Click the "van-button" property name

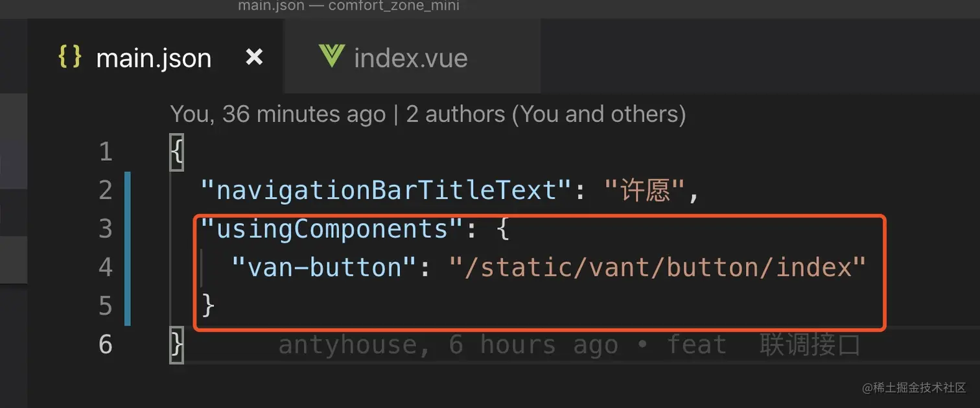325,267
